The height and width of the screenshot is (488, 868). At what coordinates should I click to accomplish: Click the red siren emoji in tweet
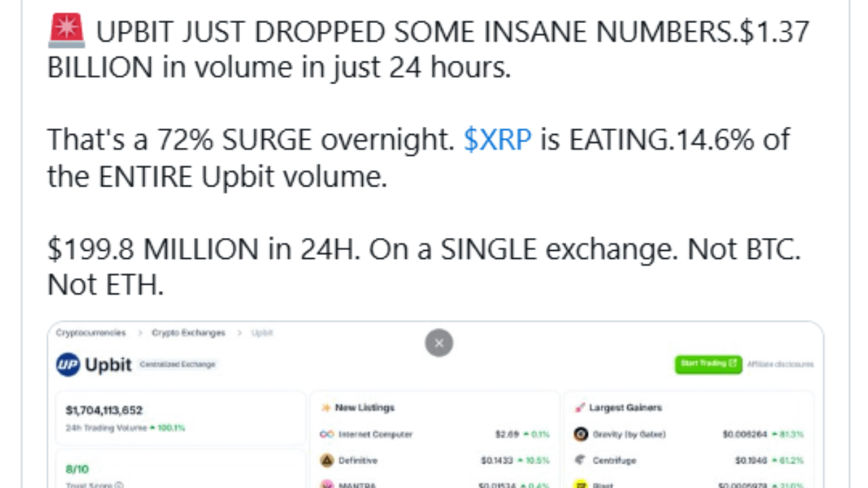tap(66, 31)
